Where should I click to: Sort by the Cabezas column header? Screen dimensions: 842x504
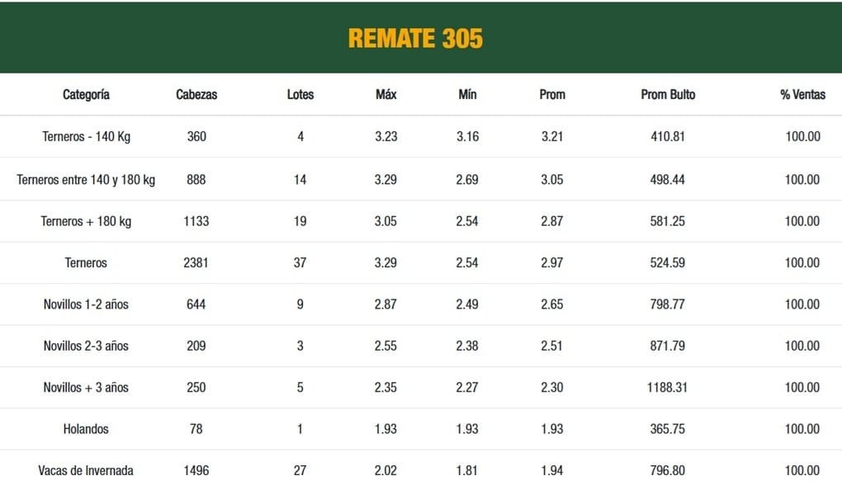tap(196, 95)
